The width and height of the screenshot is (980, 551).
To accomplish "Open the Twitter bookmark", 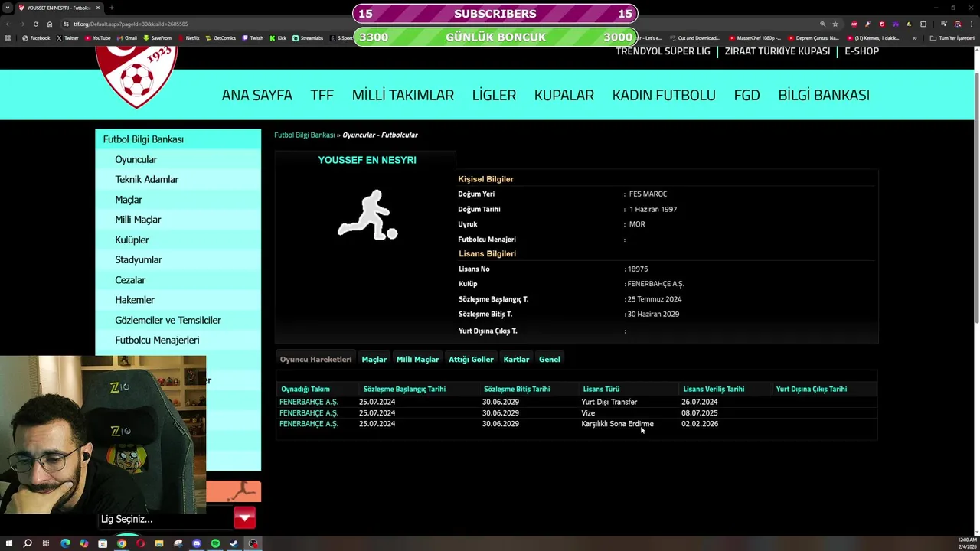I will 67,38.
